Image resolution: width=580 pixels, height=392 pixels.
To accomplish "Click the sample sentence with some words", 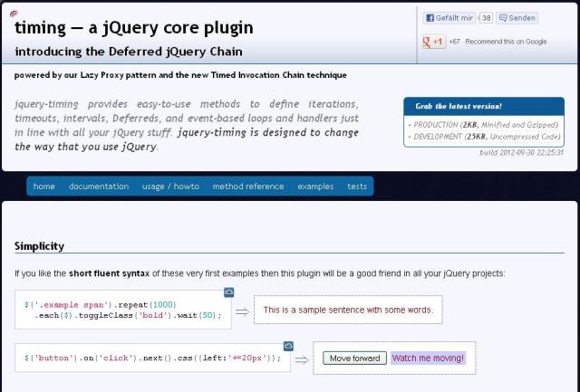I will tap(348, 310).
